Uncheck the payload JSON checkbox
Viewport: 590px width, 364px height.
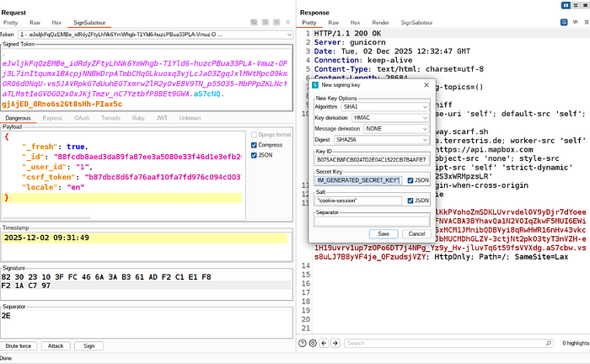[254, 155]
